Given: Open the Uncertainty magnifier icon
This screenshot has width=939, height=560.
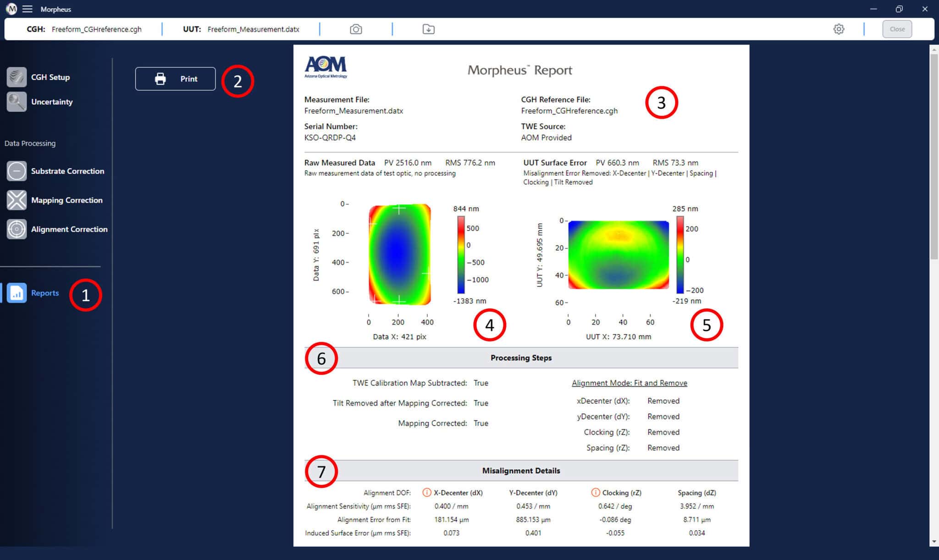Looking at the screenshot, I should (x=17, y=102).
